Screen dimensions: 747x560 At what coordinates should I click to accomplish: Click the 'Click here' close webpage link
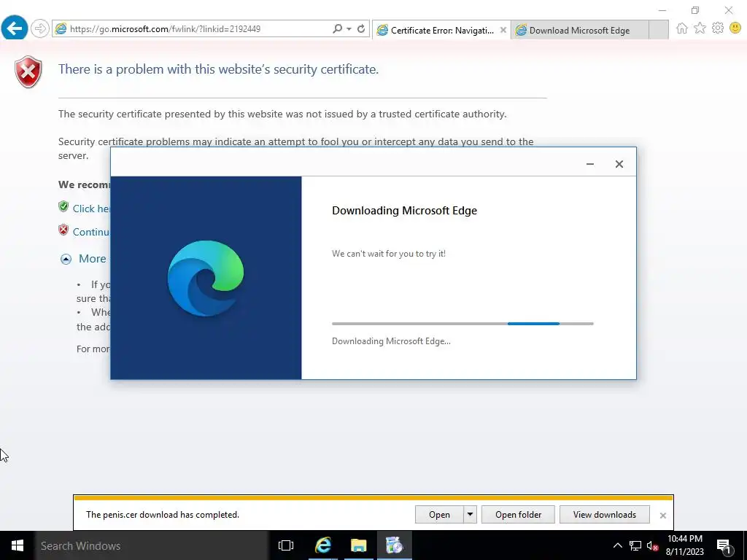click(x=91, y=209)
